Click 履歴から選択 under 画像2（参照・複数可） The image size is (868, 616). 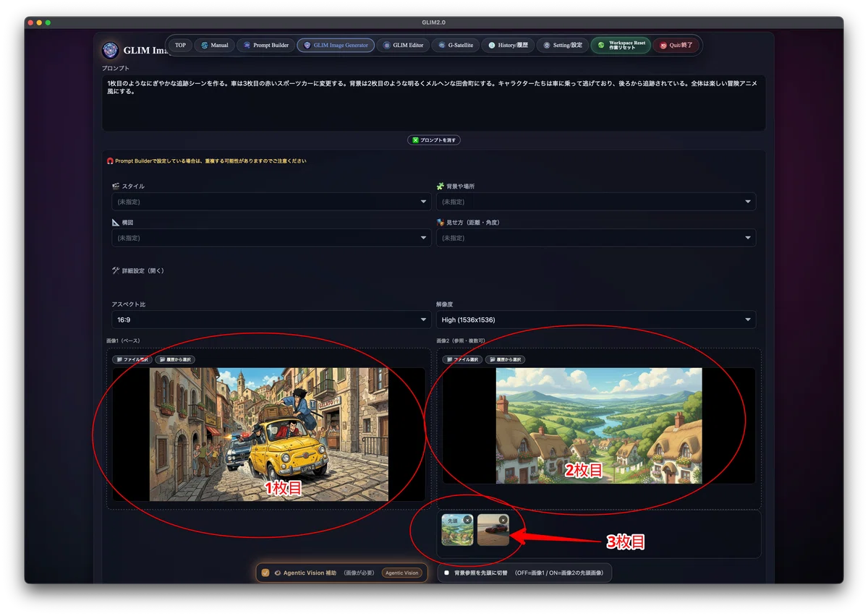(505, 359)
